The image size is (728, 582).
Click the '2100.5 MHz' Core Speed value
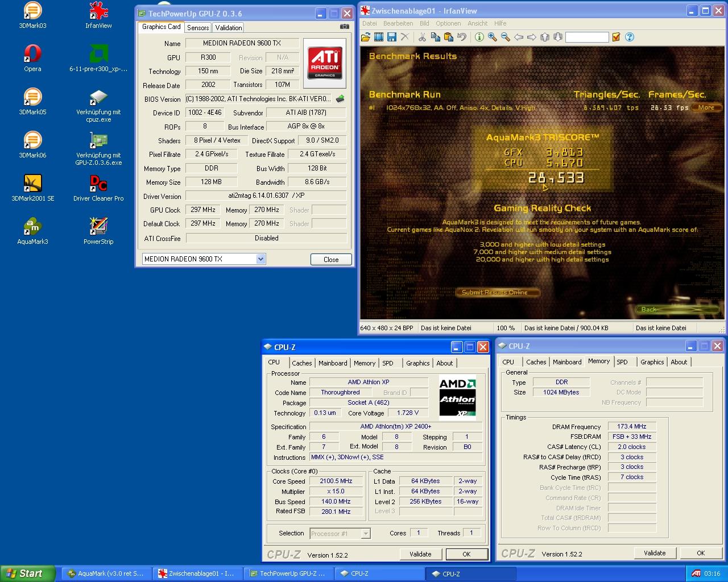[336, 481]
